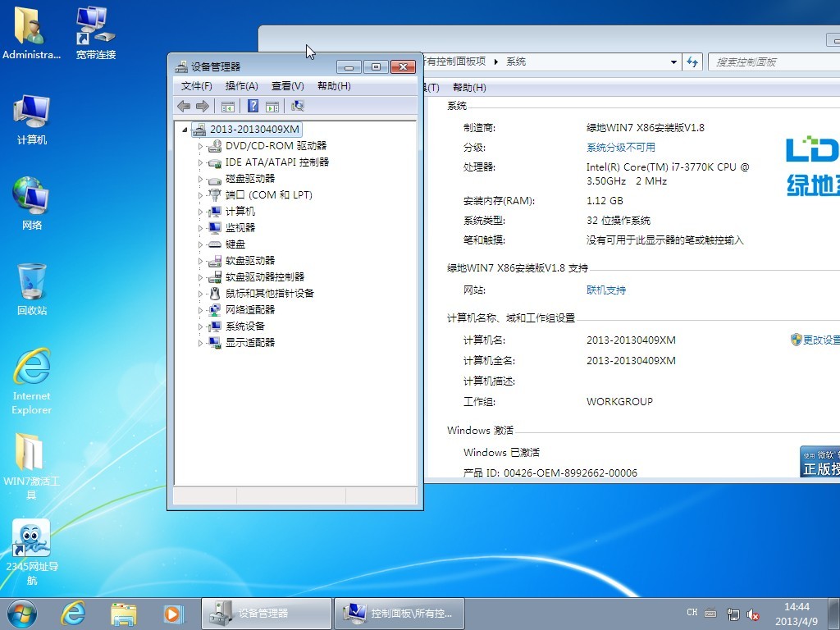The image size is (840, 630).
Task: Open the 查看(V) menu in Device Manager
Action: tap(288, 86)
